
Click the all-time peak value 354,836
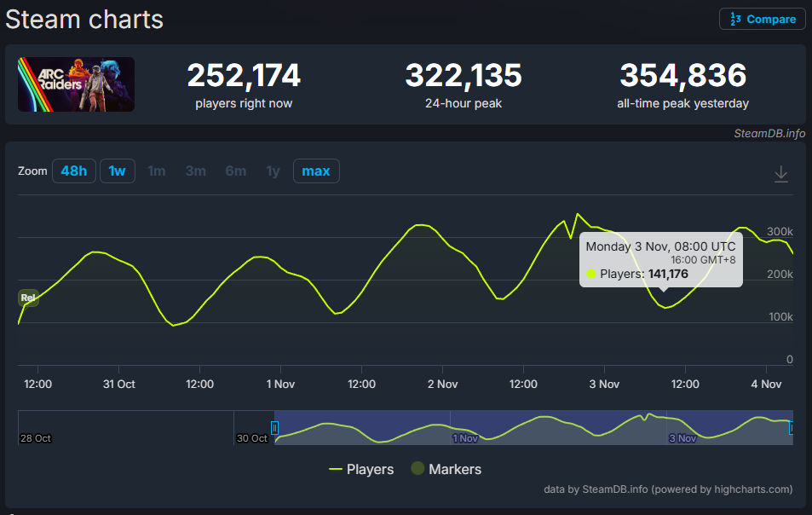(x=682, y=76)
